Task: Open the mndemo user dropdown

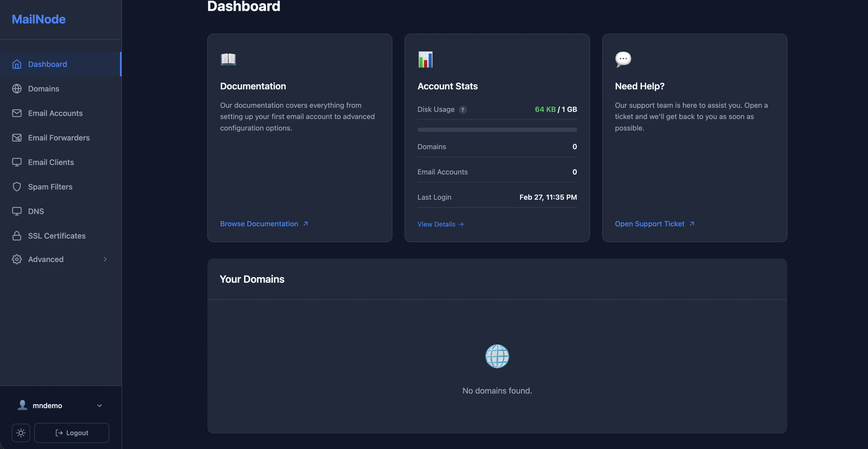Action: tap(99, 406)
